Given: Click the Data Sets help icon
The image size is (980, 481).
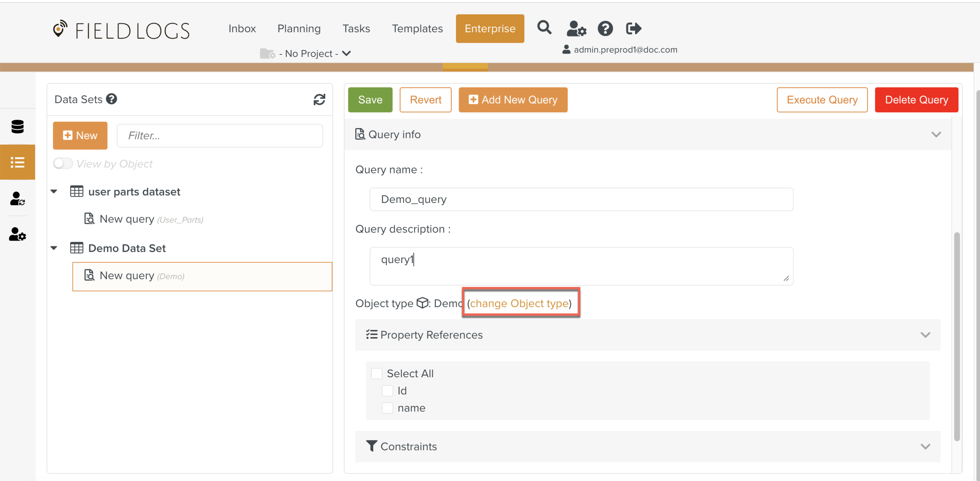Looking at the screenshot, I should click(112, 99).
